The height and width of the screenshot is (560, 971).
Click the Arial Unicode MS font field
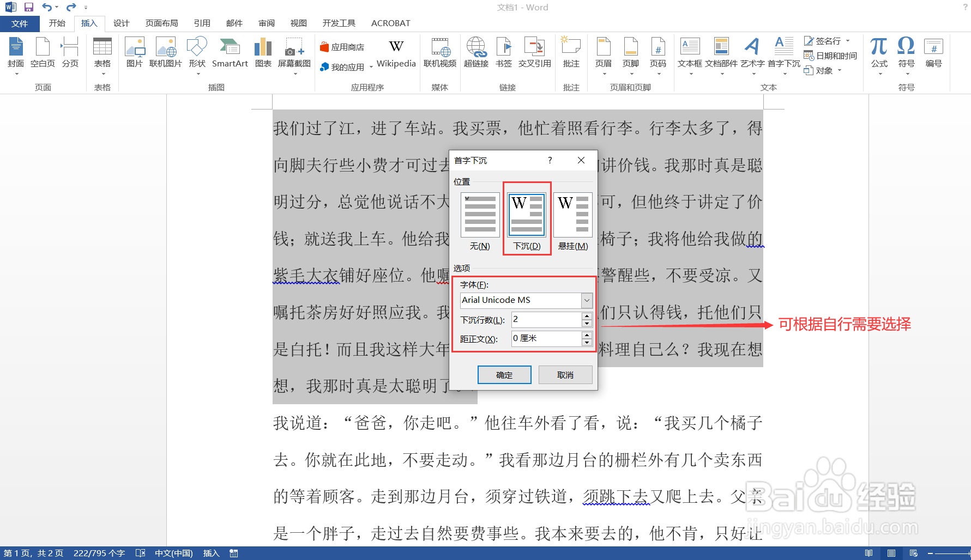coord(521,300)
